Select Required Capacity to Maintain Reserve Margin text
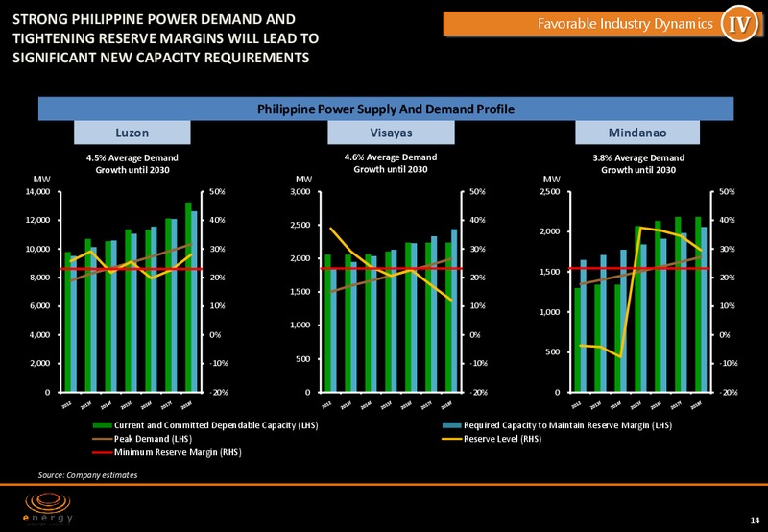The image size is (768, 532). pos(567,425)
